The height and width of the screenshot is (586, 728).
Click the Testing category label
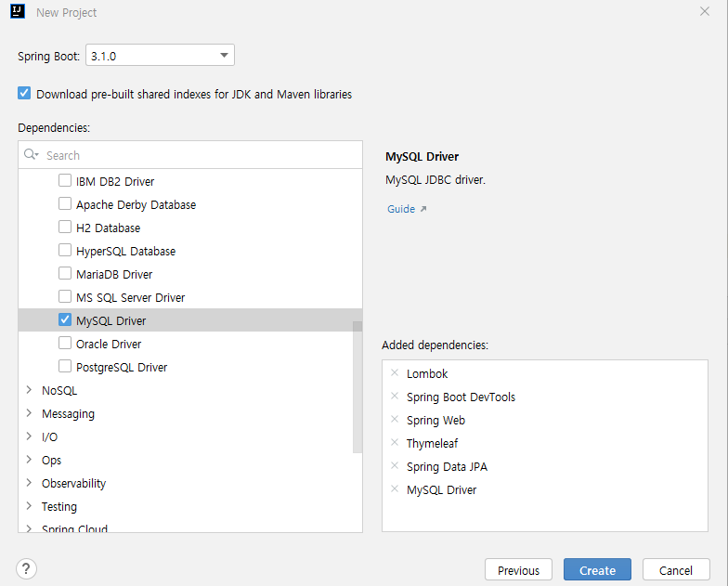59,507
